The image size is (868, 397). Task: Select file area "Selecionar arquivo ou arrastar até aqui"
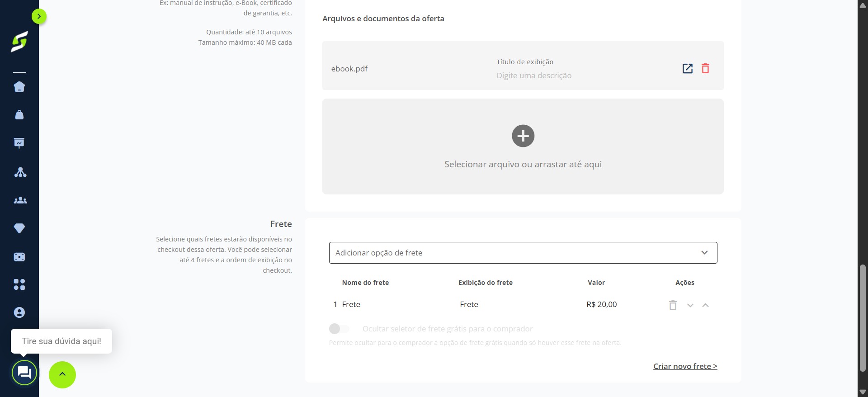(x=523, y=147)
